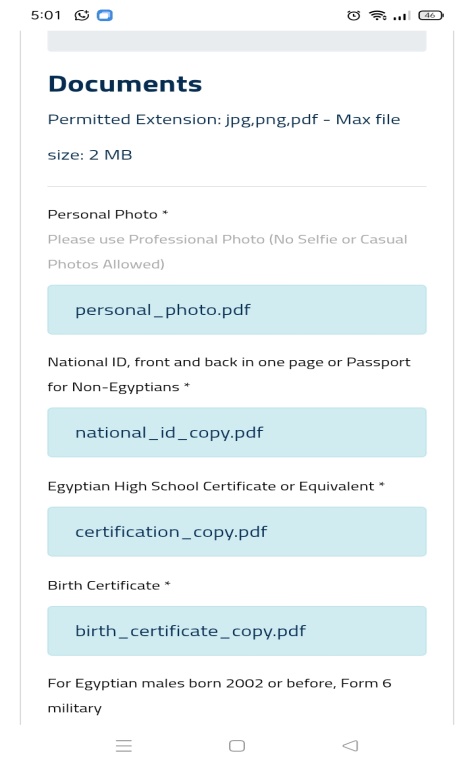Tap the blue app notification icon
The width and height of the screenshot is (474, 767).
click(105, 16)
